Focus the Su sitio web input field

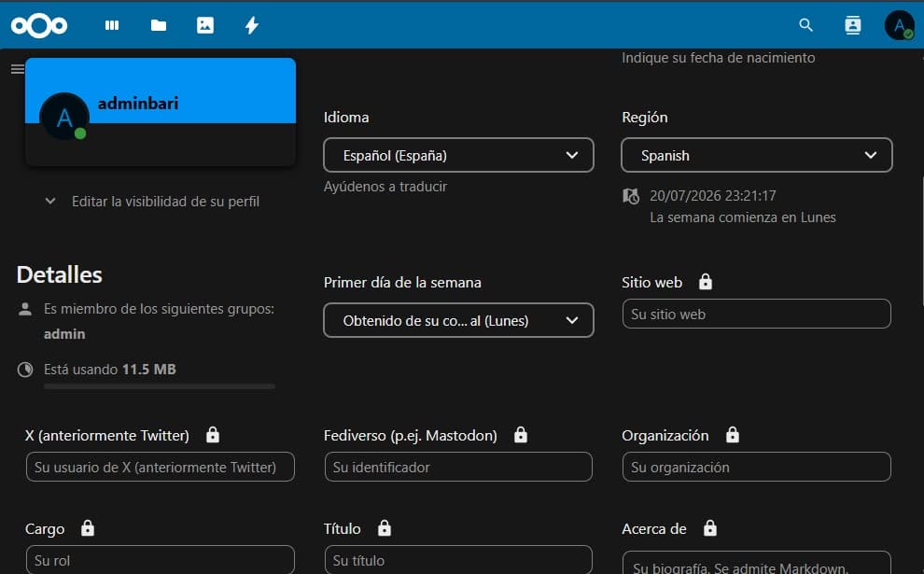[x=757, y=314]
